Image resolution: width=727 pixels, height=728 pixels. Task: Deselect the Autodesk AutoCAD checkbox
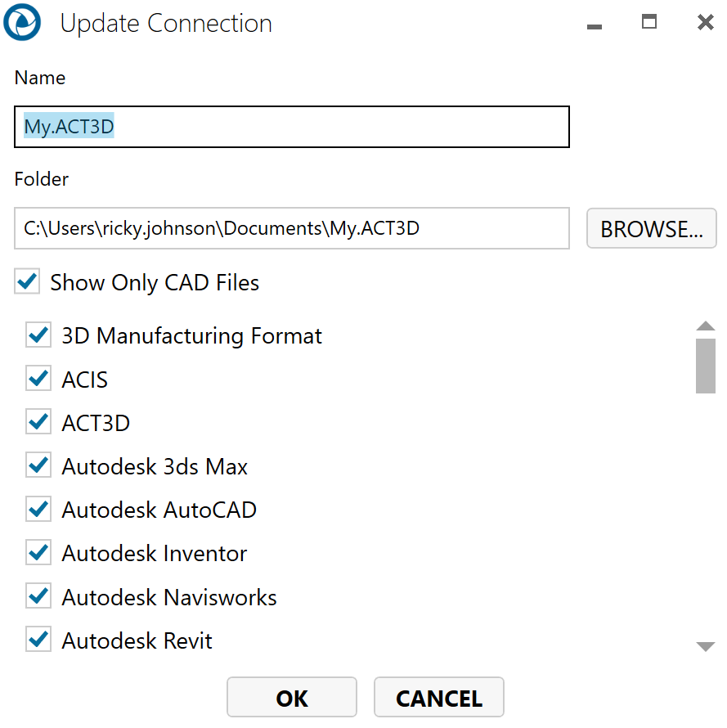coord(38,510)
